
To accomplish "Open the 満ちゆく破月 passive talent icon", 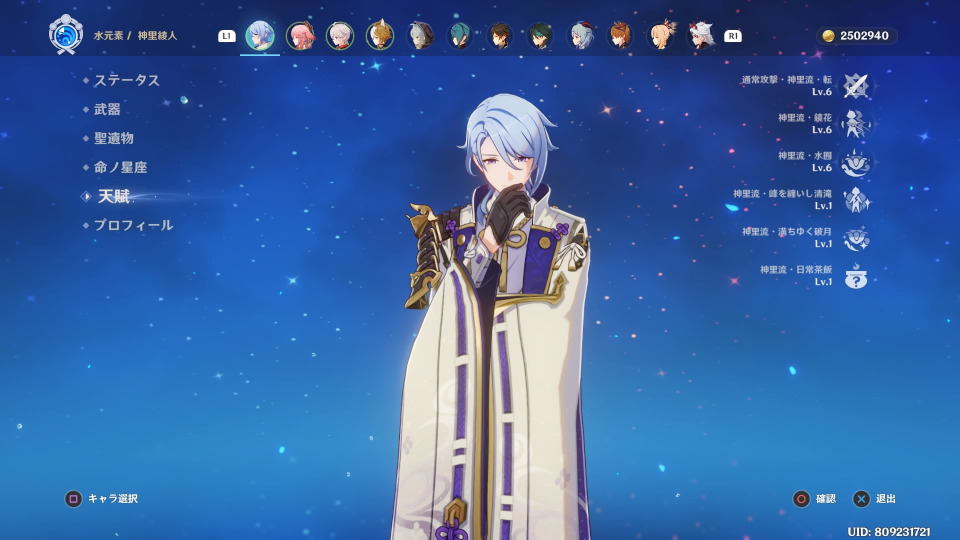I will point(856,238).
